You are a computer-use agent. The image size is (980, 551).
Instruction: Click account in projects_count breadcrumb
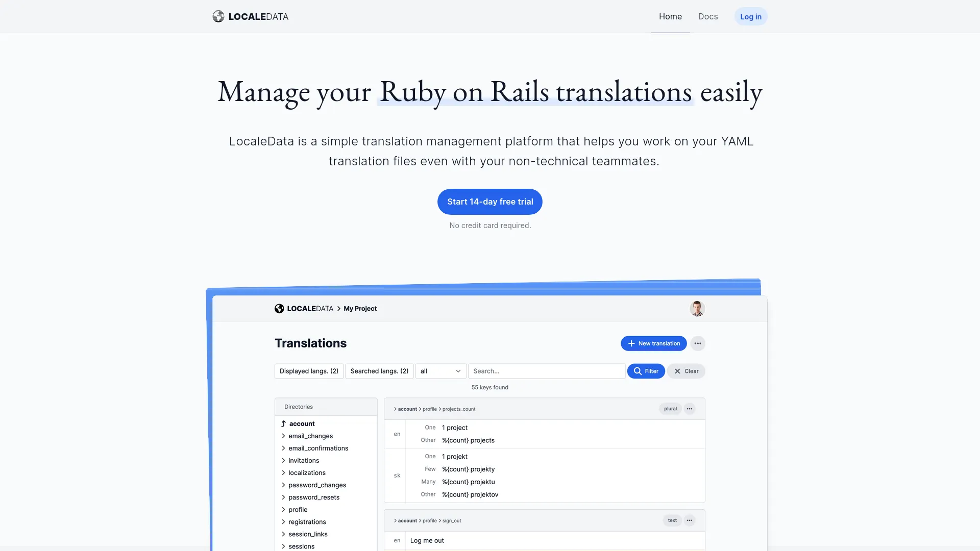(407, 409)
